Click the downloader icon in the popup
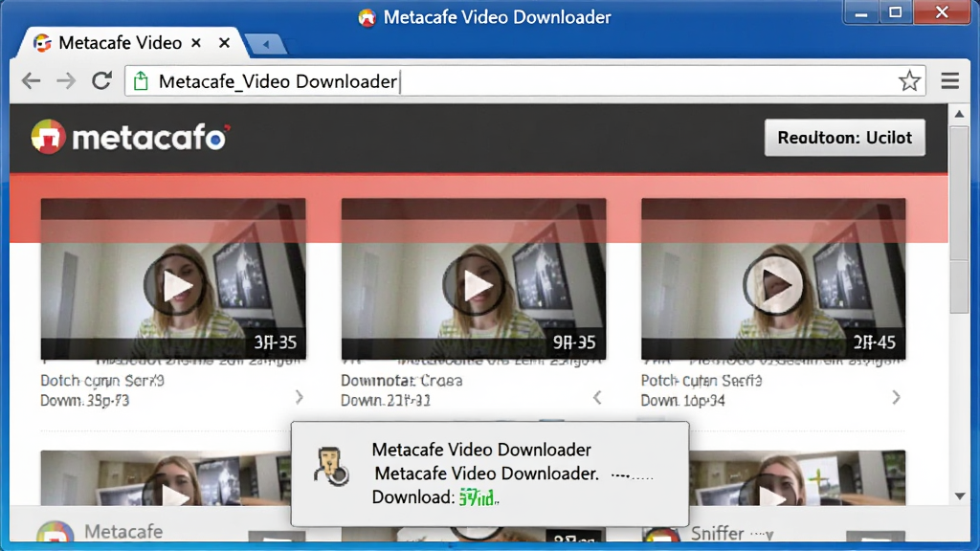Image resolution: width=980 pixels, height=551 pixels. point(330,467)
